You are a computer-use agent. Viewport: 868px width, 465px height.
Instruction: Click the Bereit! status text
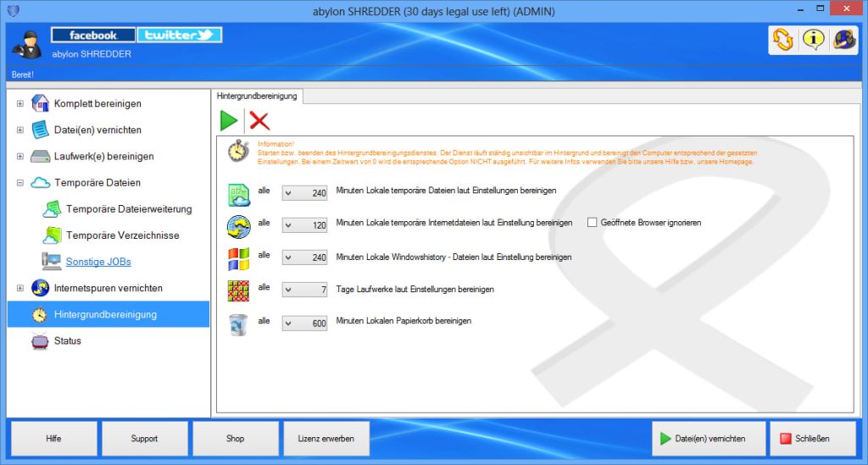[x=23, y=75]
